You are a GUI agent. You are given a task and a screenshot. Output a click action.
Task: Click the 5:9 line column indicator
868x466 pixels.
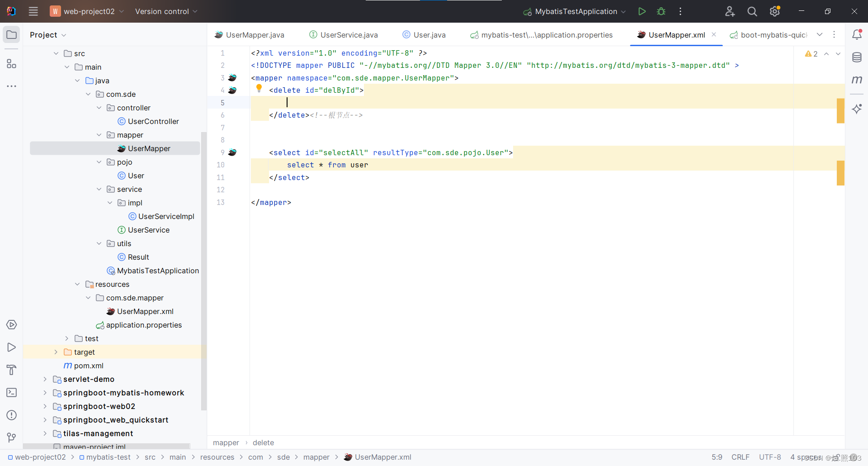click(x=717, y=457)
